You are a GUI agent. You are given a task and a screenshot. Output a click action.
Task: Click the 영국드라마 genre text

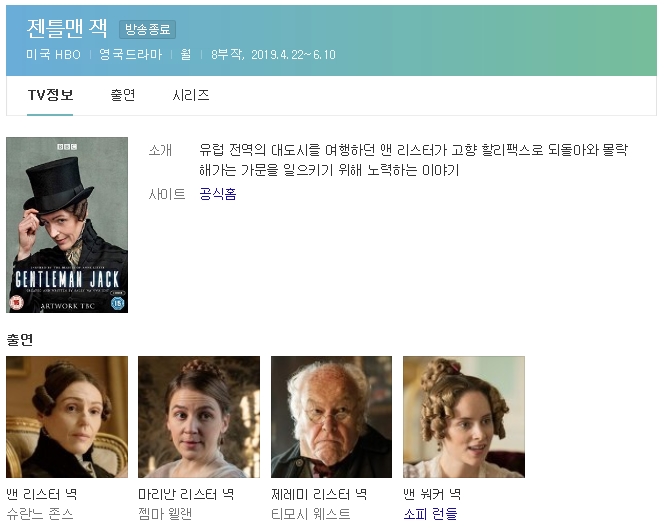[x=130, y=55]
